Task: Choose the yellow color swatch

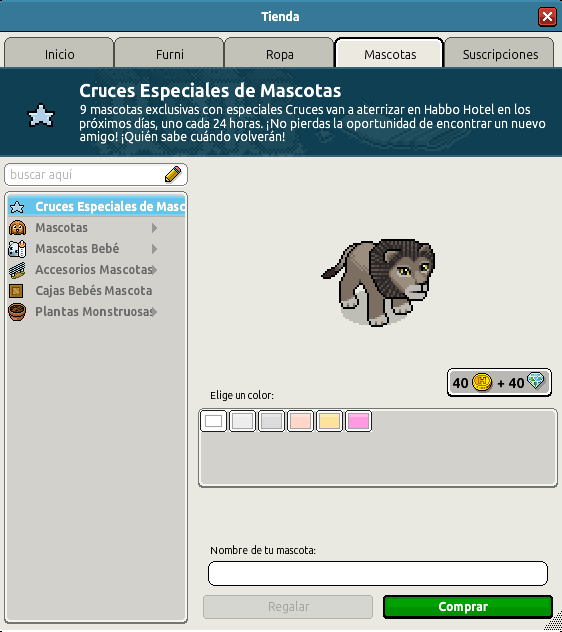Action: (329, 421)
